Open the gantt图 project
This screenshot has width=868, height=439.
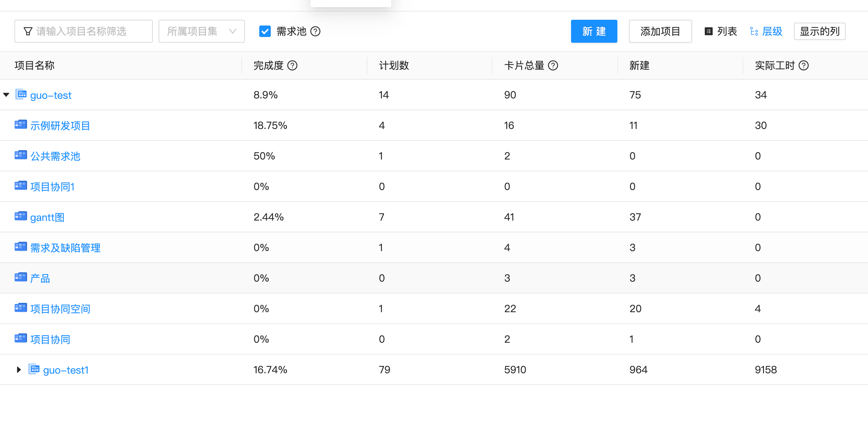coord(47,217)
